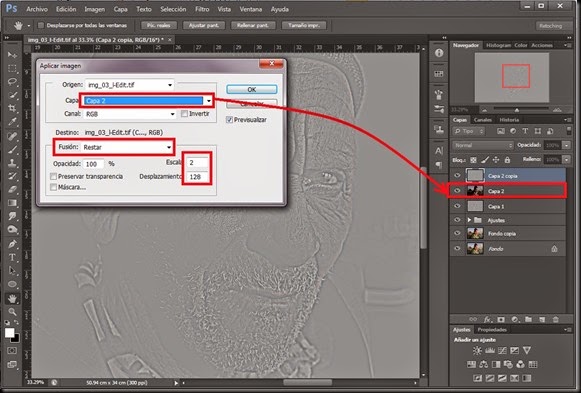The height and width of the screenshot is (393, 581).
Task: Expand the Ajustes layer group
Action: [469, 220]
